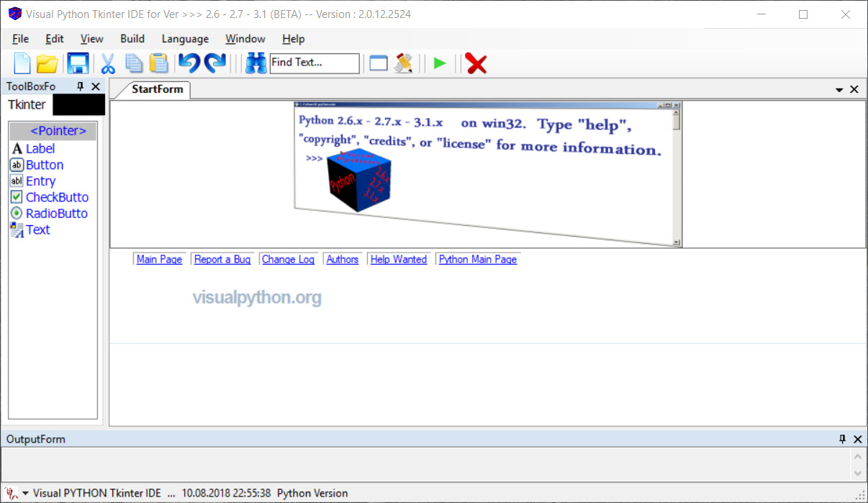Click the application icon in title bar

point(14,14)
